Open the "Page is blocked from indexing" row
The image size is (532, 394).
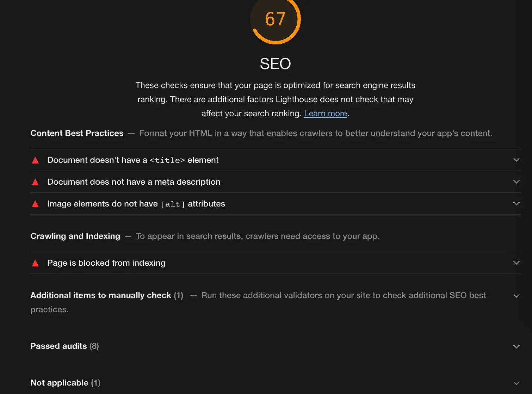pyautogui.click(x=106, y=263)
